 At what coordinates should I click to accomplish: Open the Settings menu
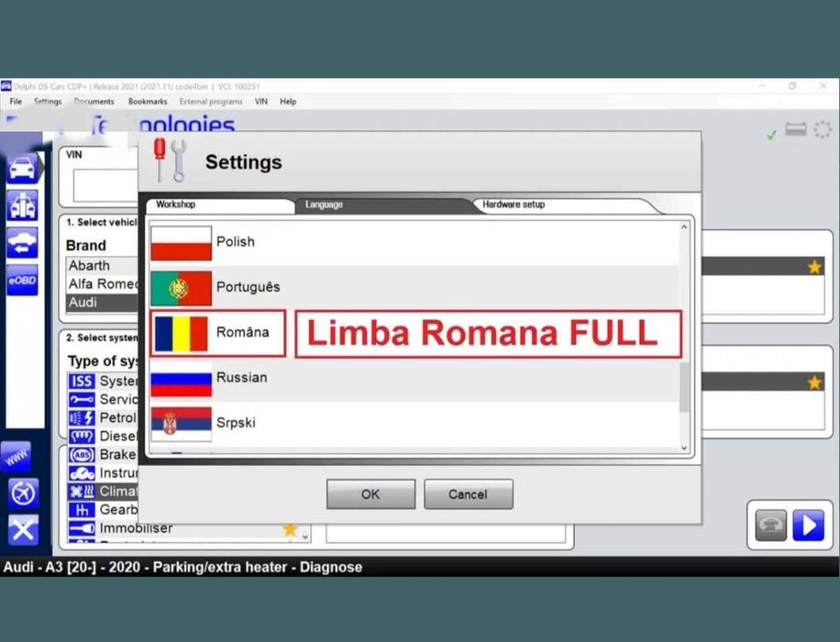(x=48, y=101)
